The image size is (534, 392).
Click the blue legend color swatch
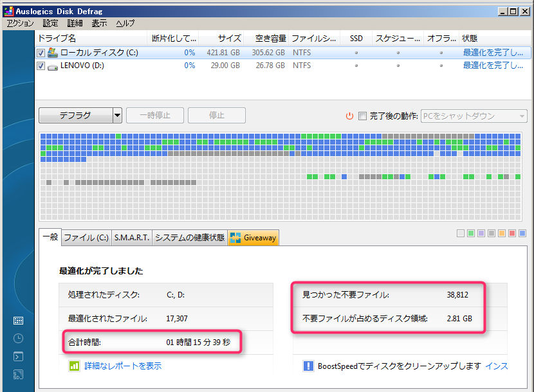tap(522, 233)
